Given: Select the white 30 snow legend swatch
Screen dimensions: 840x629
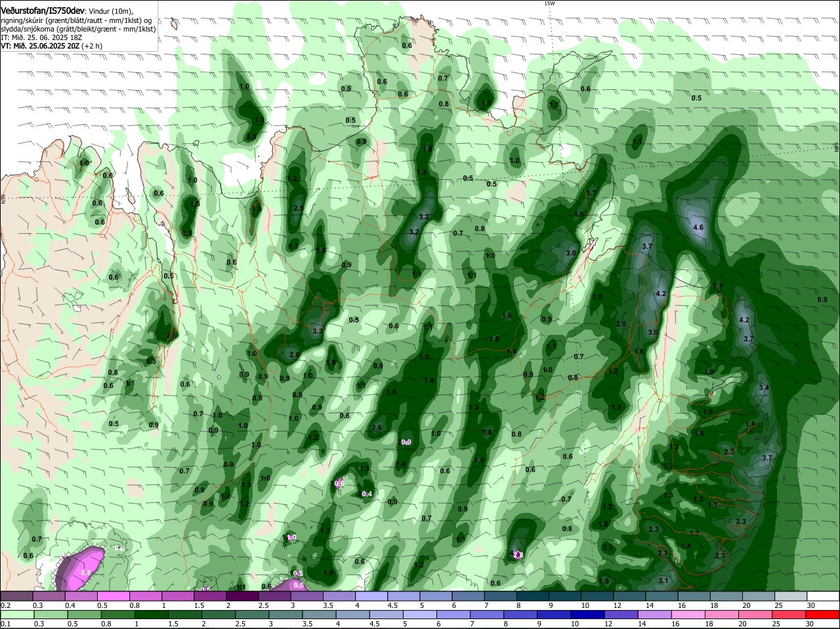Looking at the screenshot, I should tap(823, 596).
